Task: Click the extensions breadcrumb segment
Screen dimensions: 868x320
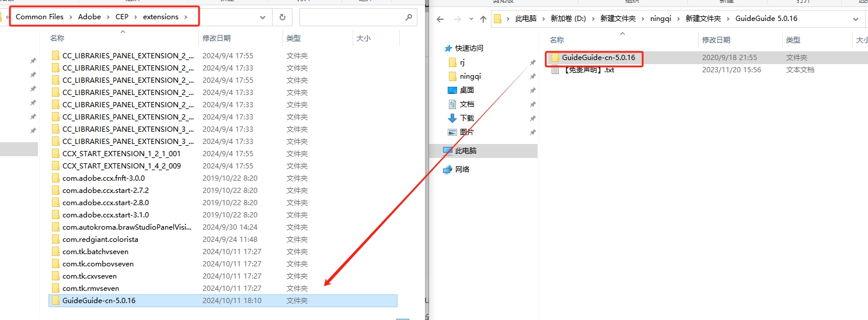Action: [161, 17]
